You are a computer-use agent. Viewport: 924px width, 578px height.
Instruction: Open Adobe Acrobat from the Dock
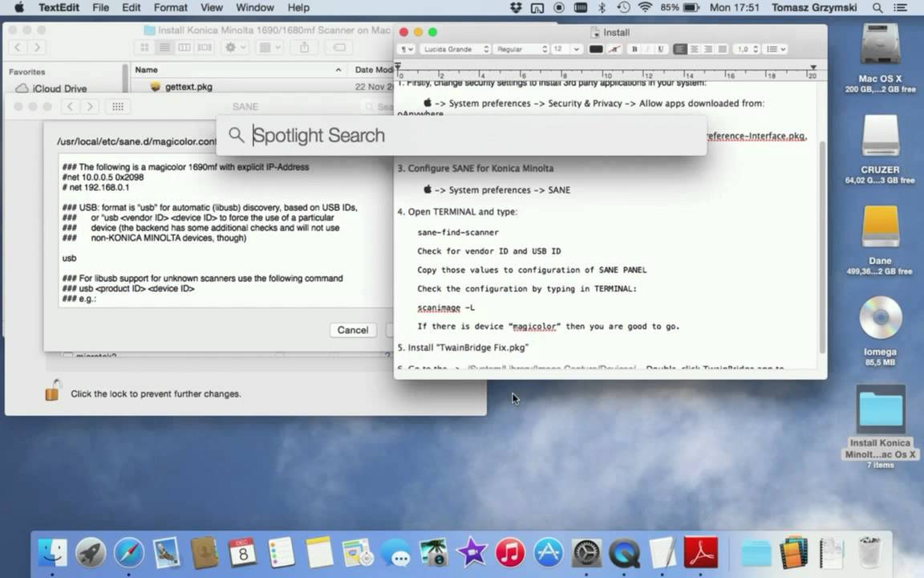click(x=700, y=552)
